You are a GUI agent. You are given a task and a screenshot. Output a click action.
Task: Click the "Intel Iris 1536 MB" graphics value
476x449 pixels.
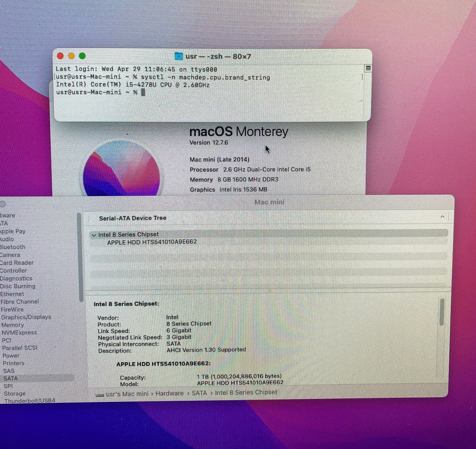(243, 189)
